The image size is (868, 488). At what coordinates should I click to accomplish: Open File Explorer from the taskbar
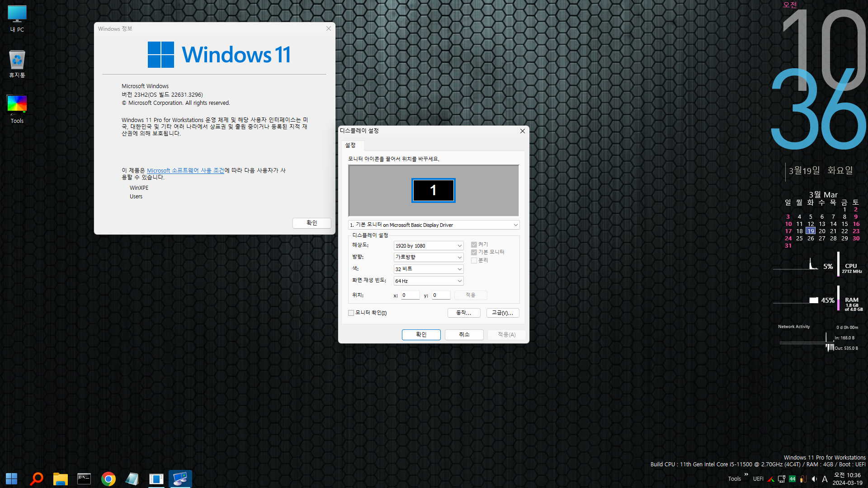coord(60,479)
